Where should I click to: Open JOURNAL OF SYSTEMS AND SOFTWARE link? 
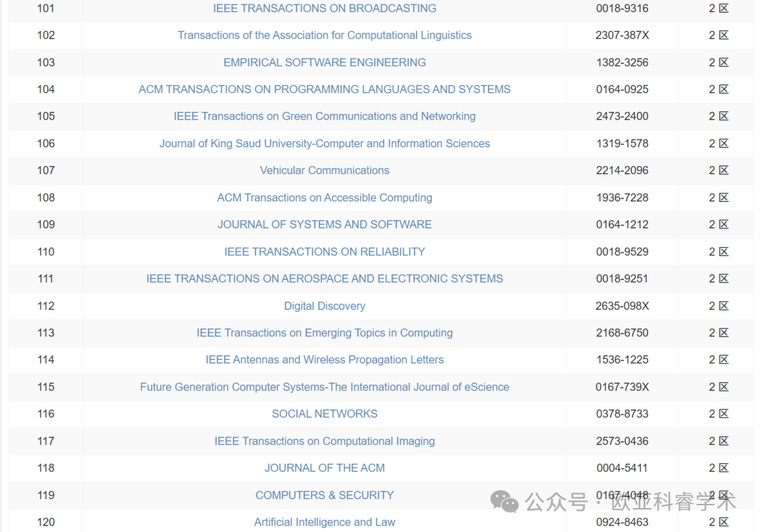[324, 224]
